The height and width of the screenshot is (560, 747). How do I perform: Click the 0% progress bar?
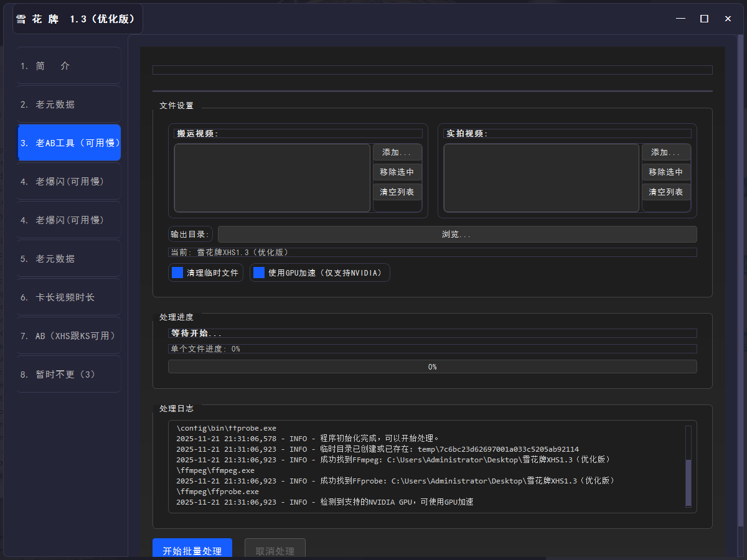point(432,366)
